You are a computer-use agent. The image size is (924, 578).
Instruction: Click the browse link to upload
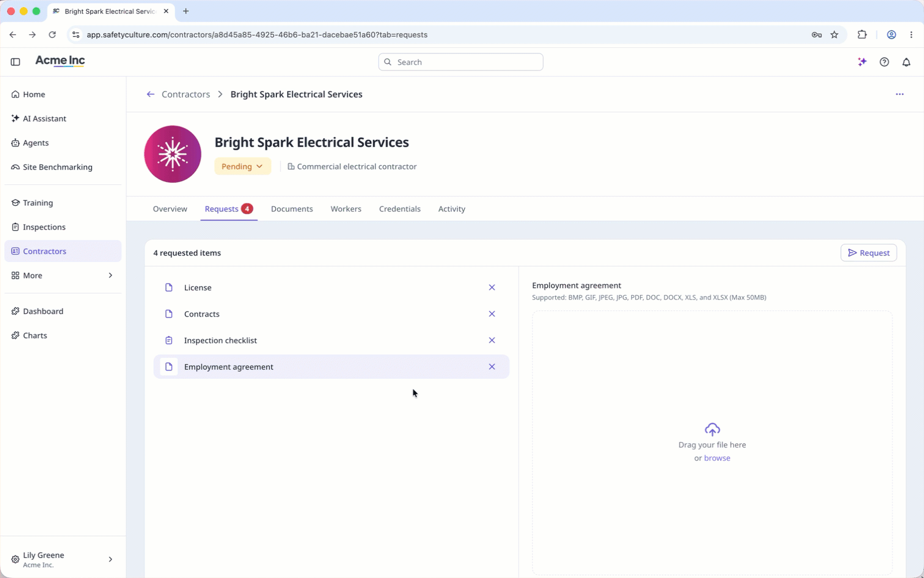point(717,458)
